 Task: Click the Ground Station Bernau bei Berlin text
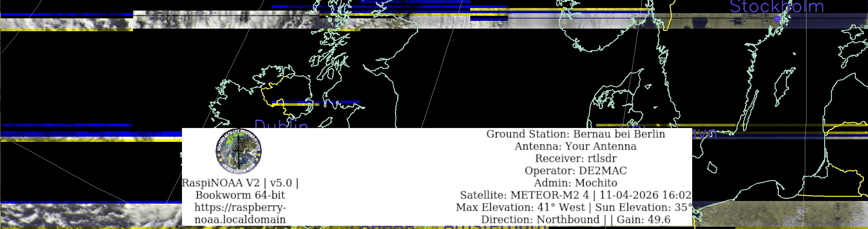[576, 134]
